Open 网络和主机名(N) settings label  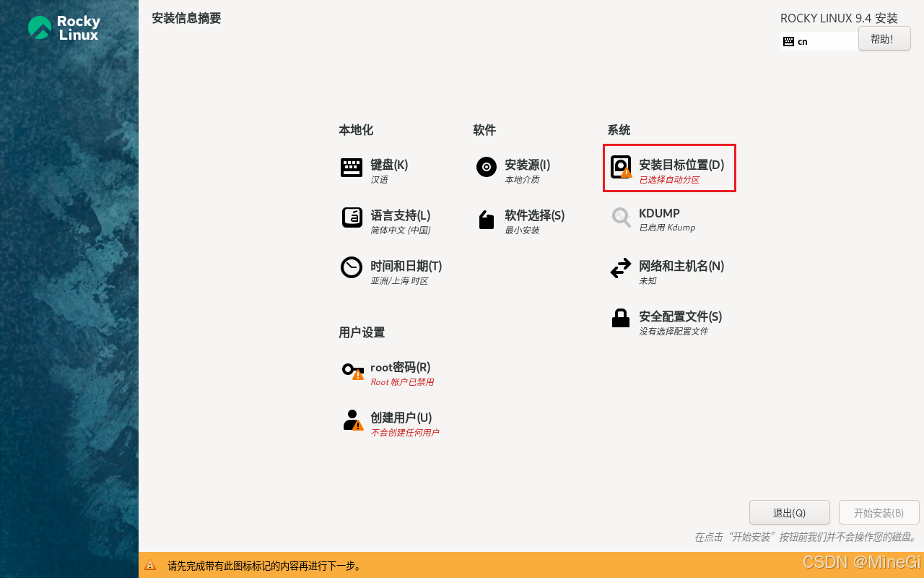pos(681,266)
